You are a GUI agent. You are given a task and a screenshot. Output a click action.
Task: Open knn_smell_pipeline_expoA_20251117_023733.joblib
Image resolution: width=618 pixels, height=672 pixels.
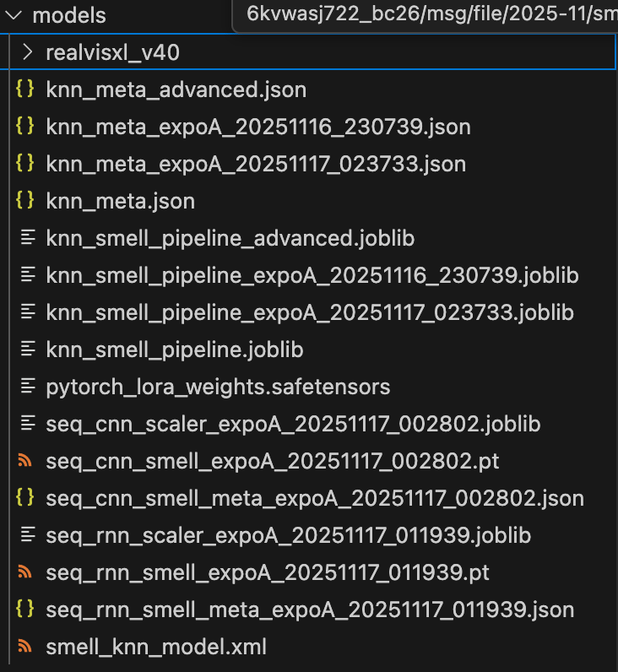(310, 312)
